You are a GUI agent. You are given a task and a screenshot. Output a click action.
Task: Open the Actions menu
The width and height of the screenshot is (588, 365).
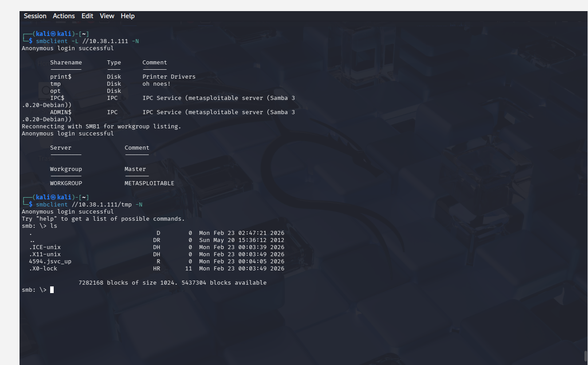(x=63, y=16)
